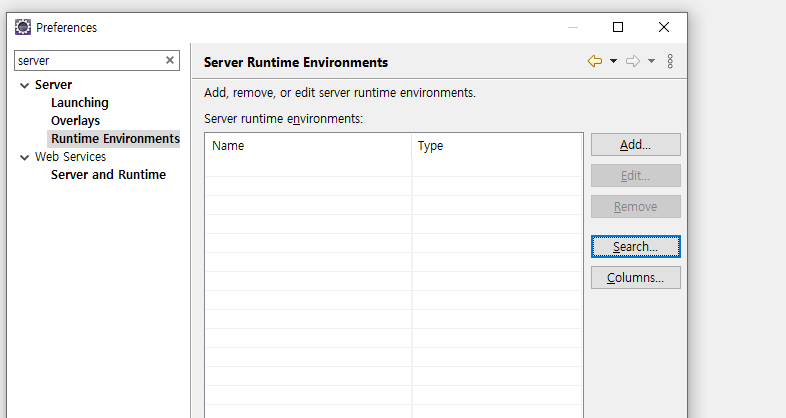
Task: Open the Server and Runtime page
Action: coord(108,175)
